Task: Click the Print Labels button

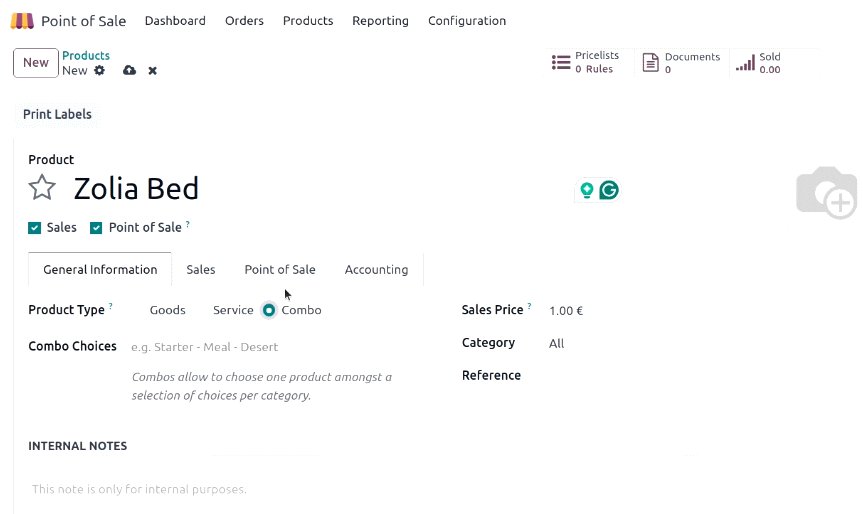Action: pyautogui.click(x=57, y=114)
